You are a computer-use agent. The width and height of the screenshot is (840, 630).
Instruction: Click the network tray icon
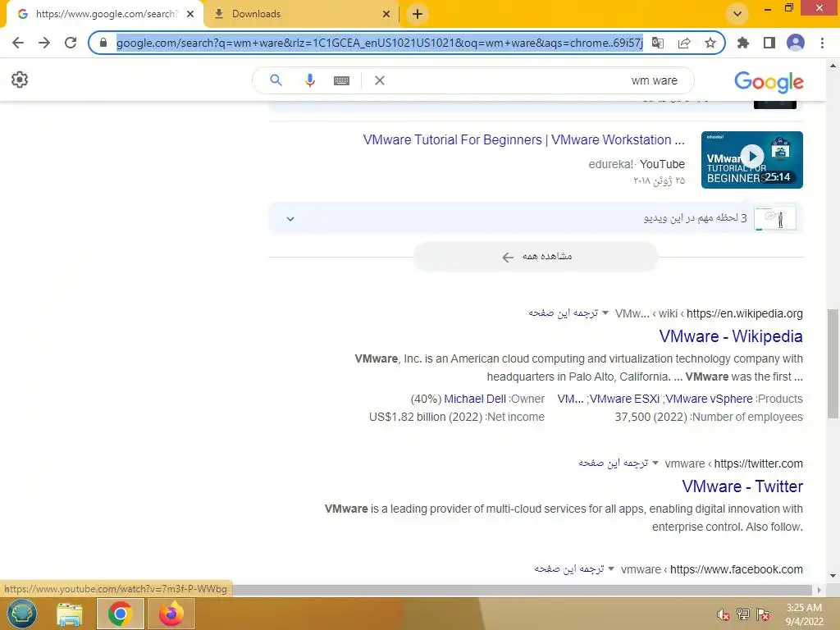[743, 614]
